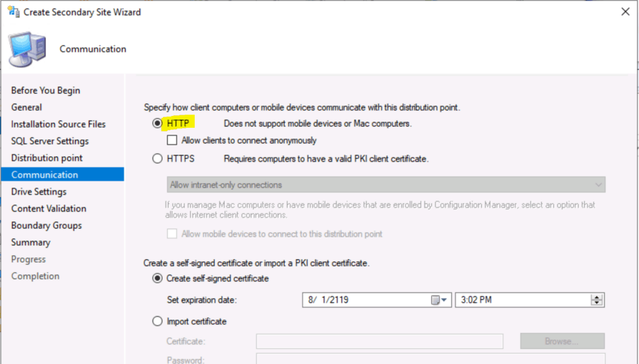639x364 pixels.
Task: Open Drive Settings step
Action: tap(39, 192)
